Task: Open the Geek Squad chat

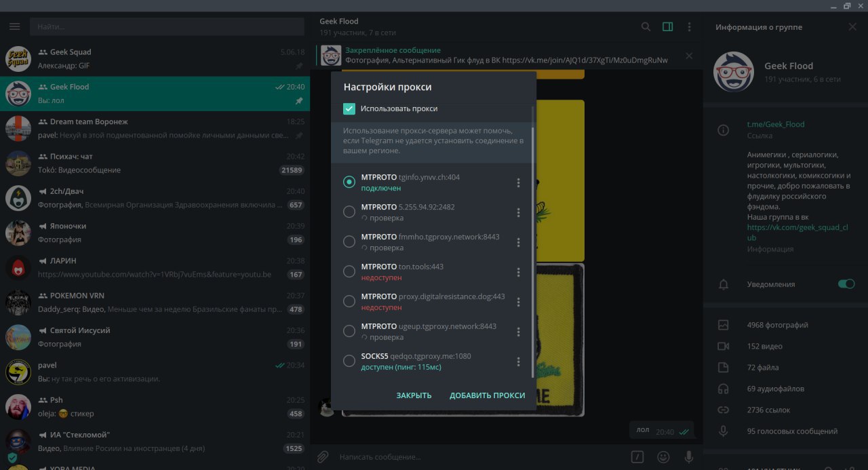Action: coord(155,59)
